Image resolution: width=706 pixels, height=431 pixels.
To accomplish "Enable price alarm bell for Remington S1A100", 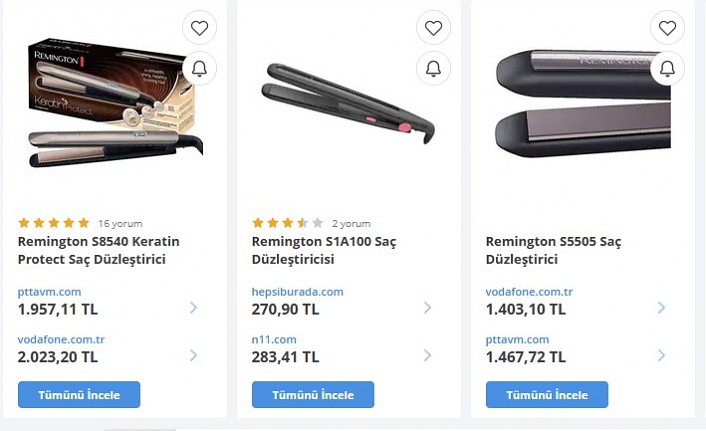I will coord(433,68).
